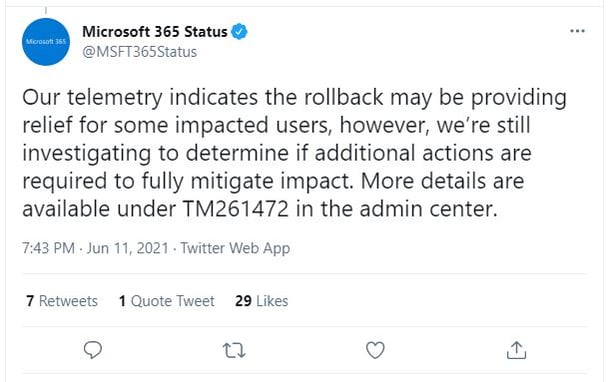This screenshot has width=609, height=382.
Task: Like the tweet with heart icon
Action: point(375,350)
